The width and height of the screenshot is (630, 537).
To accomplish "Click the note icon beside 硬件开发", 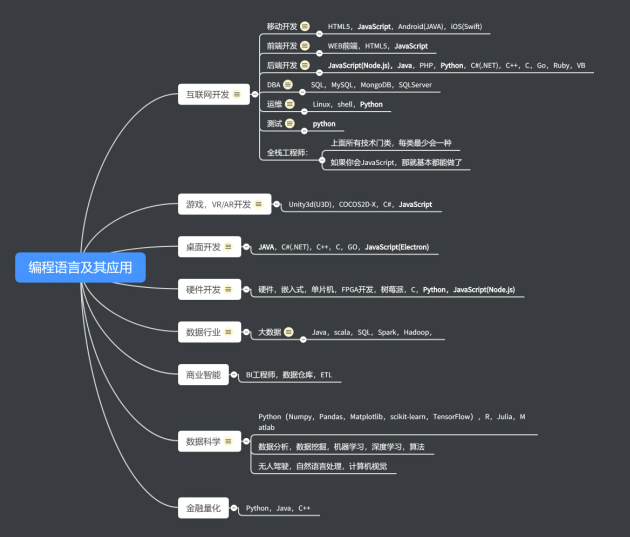I will click(229, 290).
